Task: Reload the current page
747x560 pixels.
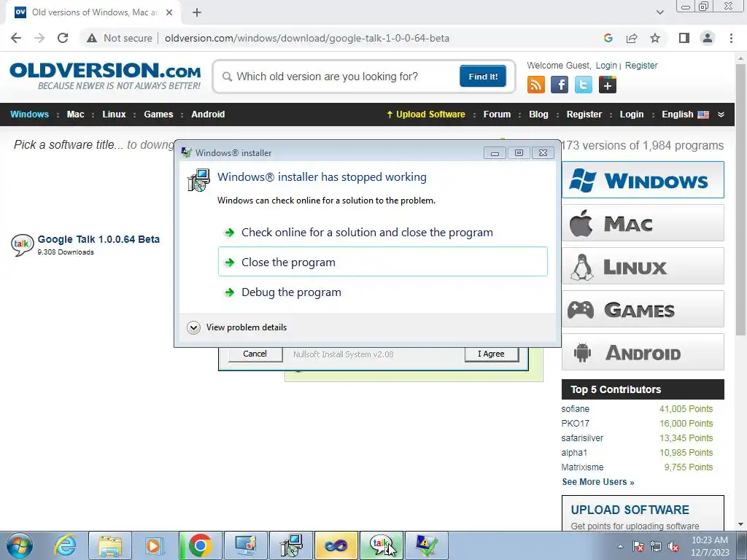Action: pos(63,38)
